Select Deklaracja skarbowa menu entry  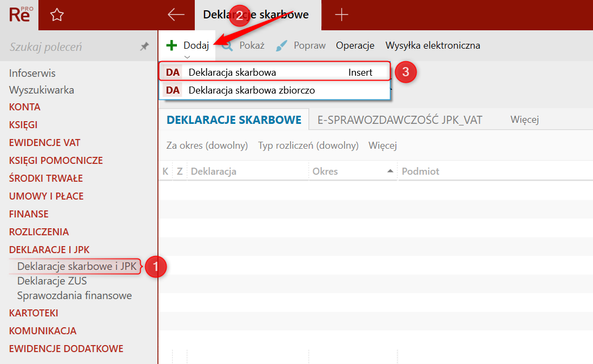pos(274,72)
